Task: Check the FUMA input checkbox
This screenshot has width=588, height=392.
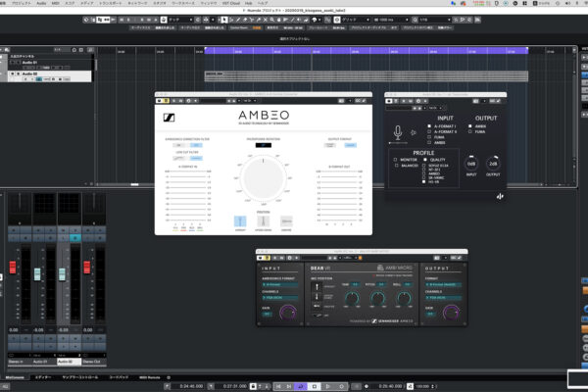Action: (429, 137)
